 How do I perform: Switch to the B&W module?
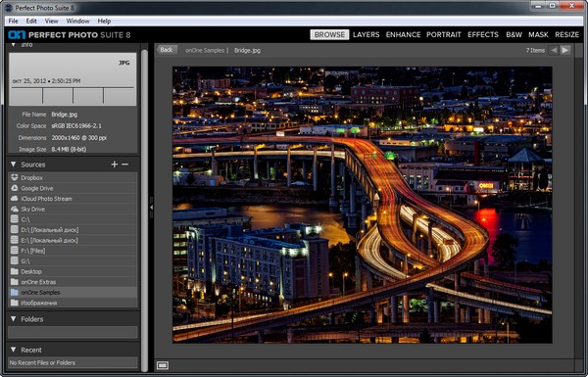514,35
